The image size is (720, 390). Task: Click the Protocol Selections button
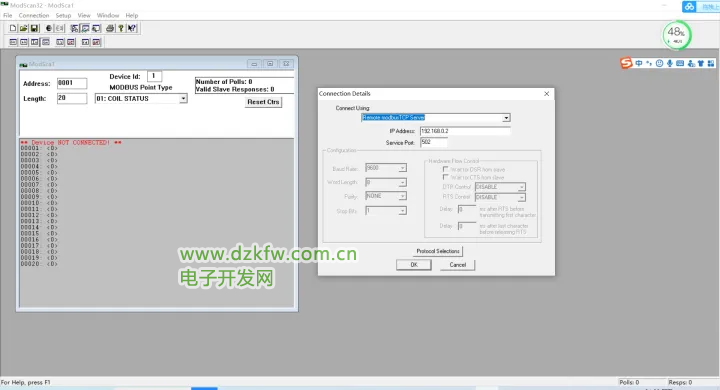coord(438,251)
